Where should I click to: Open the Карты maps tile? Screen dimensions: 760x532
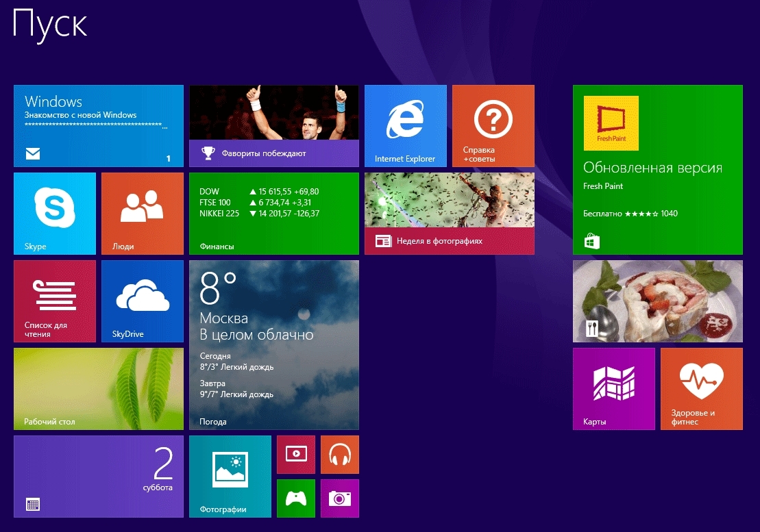coord(614,389)
